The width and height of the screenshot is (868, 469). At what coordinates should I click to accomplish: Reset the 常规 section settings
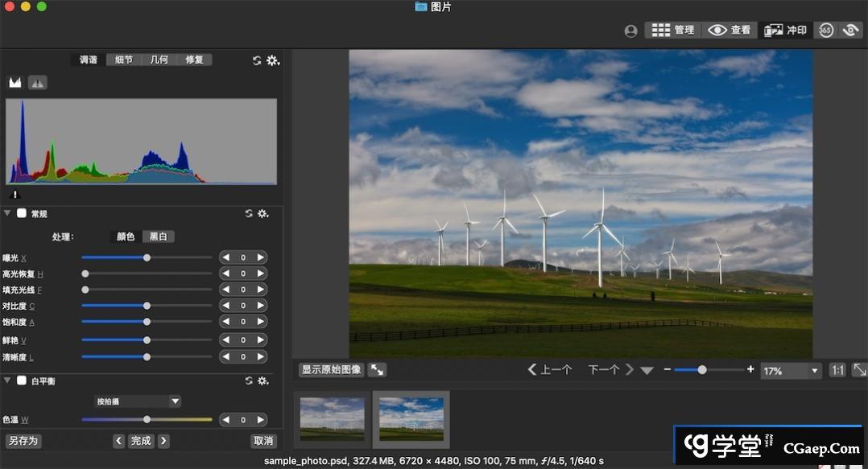(249, 214)
